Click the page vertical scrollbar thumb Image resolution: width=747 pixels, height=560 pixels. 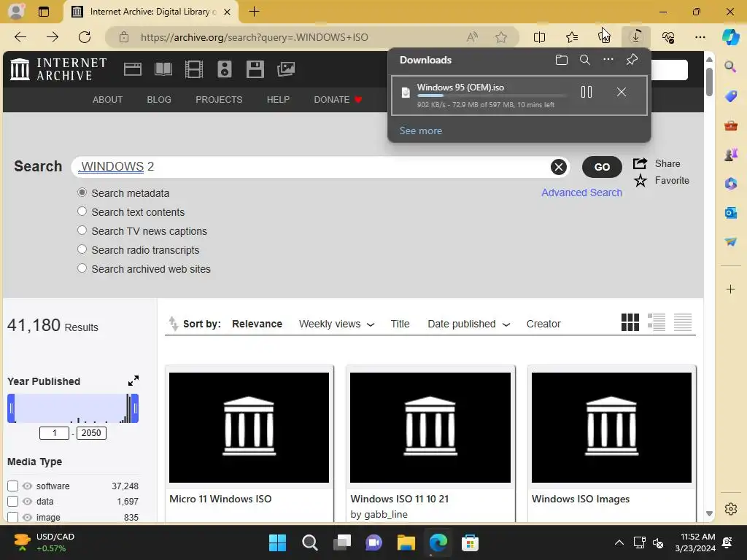coord(709,82)
